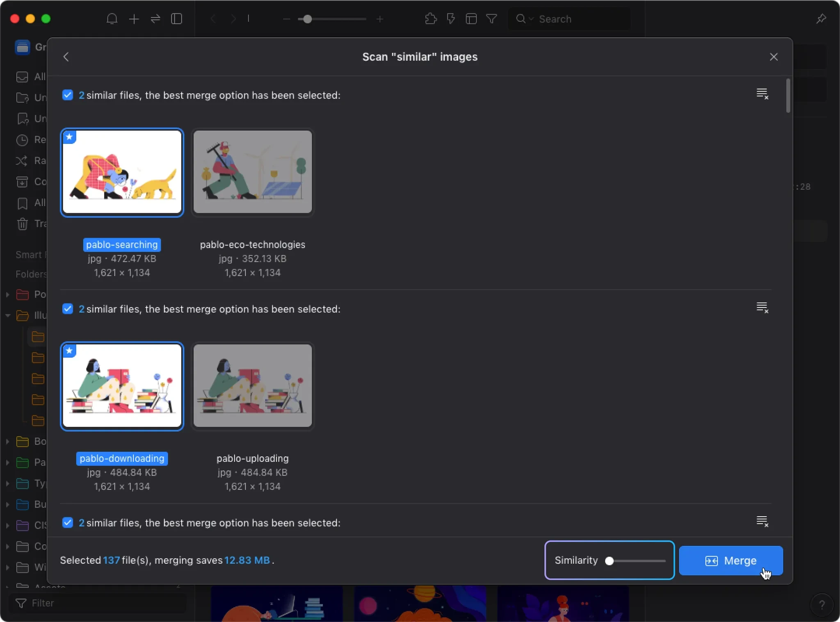Click the lightning action icon

[451, 19]
